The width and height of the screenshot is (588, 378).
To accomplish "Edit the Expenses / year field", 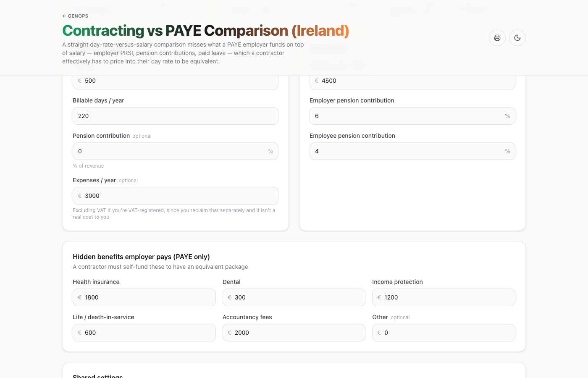I will click(x=176, y=196).
